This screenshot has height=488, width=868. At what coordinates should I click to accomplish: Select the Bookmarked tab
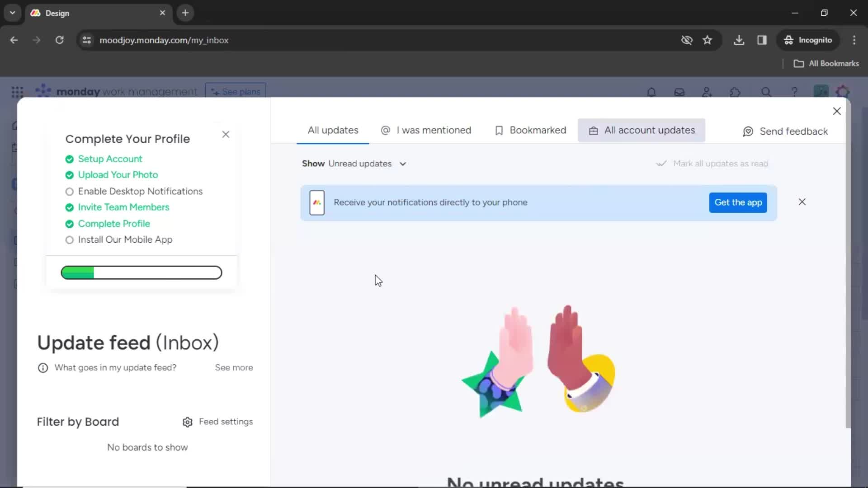pos(531,130)
